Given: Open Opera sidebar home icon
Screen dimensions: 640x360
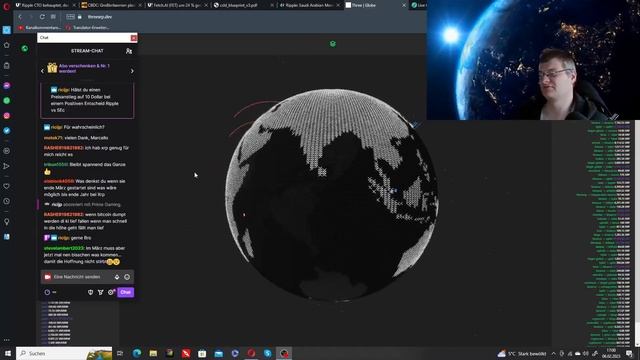Looking at the screenshot, I should [7, 45].
